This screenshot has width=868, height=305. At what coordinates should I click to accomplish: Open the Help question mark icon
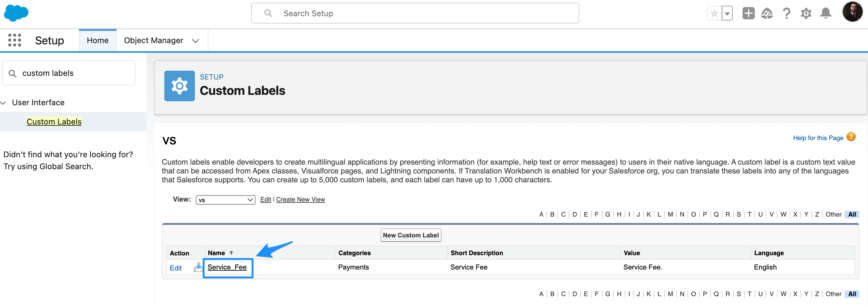click(x=786, y=13)
